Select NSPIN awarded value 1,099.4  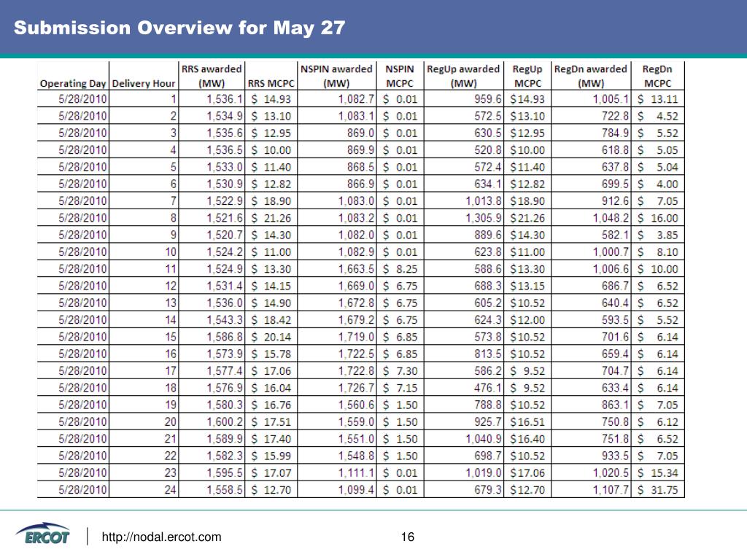pyautogui.click(x=356, y=489)
